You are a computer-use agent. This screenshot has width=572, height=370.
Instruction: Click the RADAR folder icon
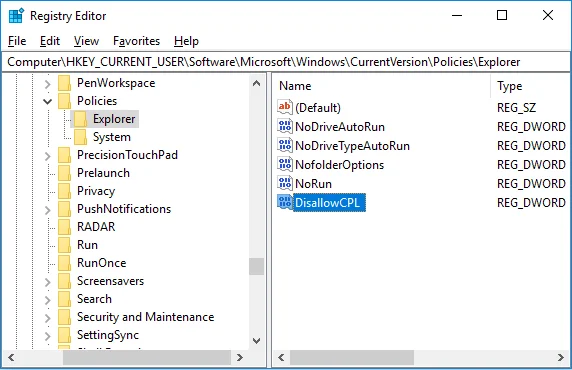point(65,227)
